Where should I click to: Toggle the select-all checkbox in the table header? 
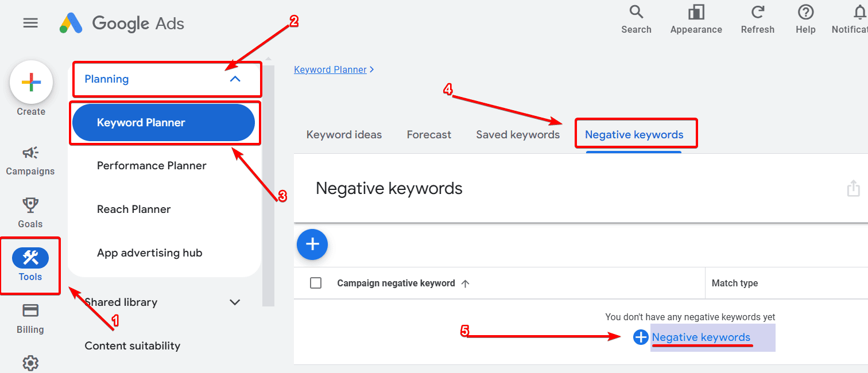point(315,282)
